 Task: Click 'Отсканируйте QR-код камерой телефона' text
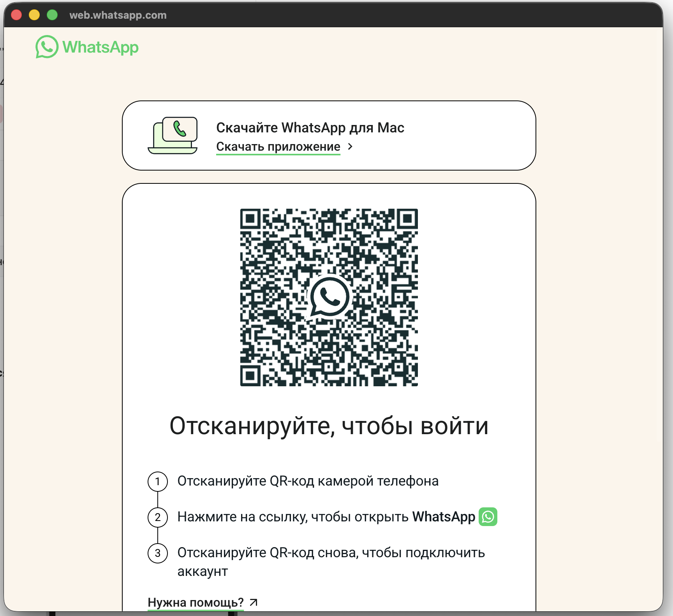point(308,481)
